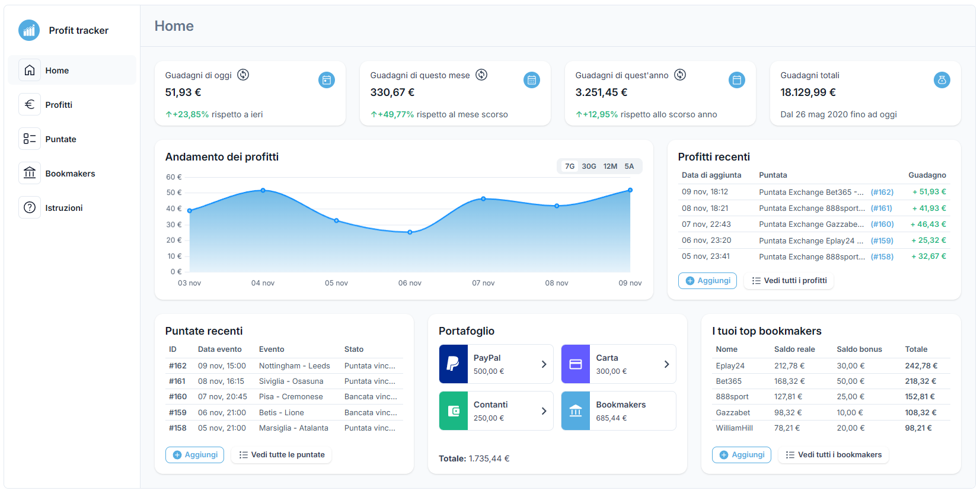This screenshot has height=494, width=980.
Task: Expand the PayPal wallet chevron
Action: [x=544, y=364]
